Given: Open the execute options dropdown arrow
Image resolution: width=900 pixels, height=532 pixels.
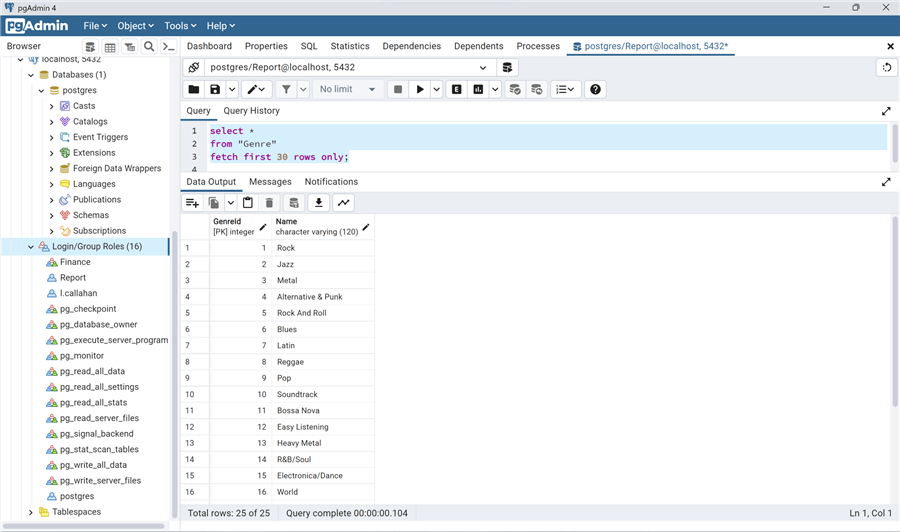Looking at the screenshot, I should 437,89.
